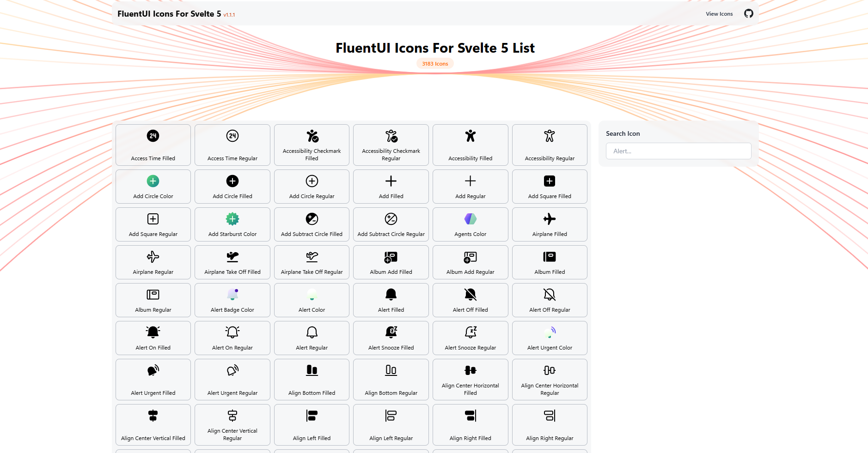Click the Alert Color icon card

click(312, 300)
